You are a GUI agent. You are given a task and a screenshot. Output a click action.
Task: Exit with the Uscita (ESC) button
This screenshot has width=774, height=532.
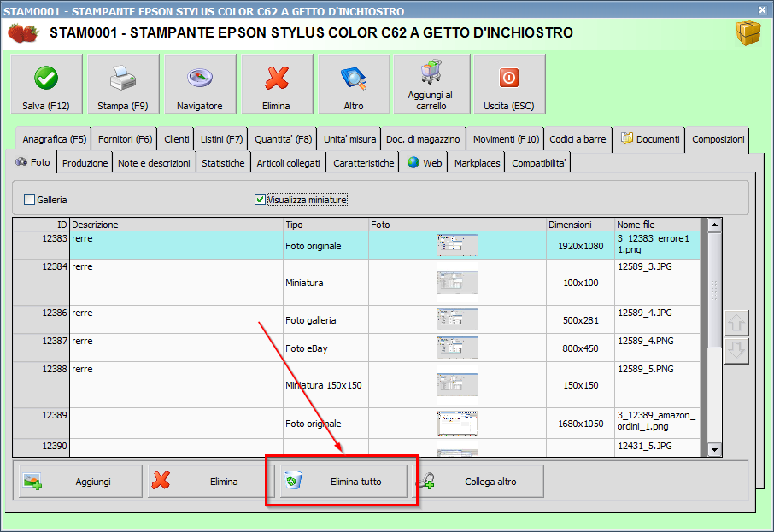pos(509,85)
